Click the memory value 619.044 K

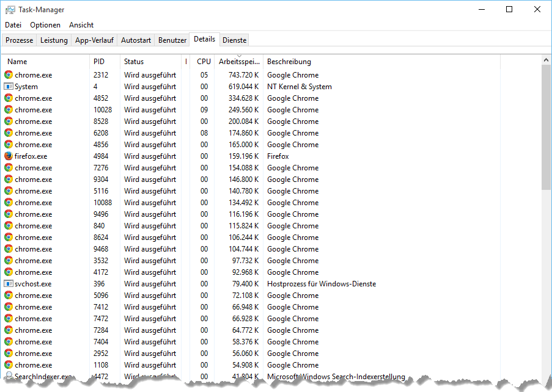244,87
